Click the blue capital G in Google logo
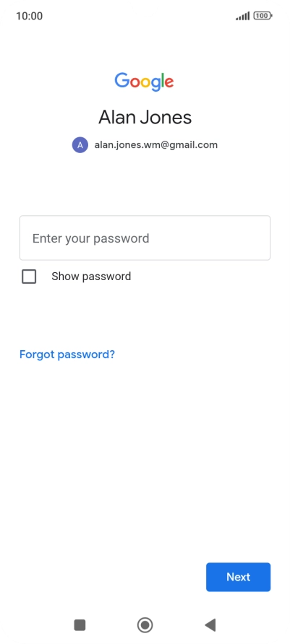 pyautogui.click(x=121, y=80)
